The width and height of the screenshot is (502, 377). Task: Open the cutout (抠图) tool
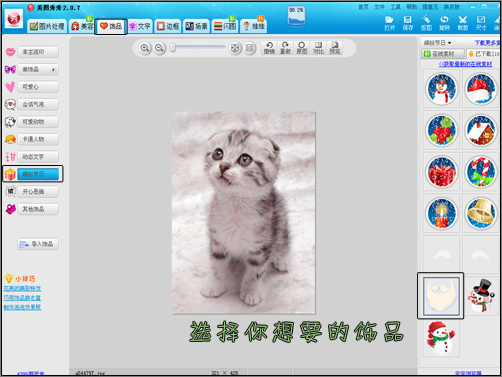click(x=426, y=23)
